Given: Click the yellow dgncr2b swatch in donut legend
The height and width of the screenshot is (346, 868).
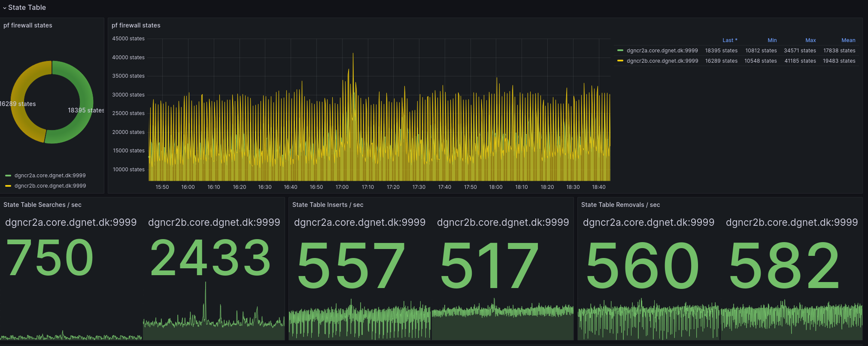Looking at the screenshot, I should coord(8,186).
